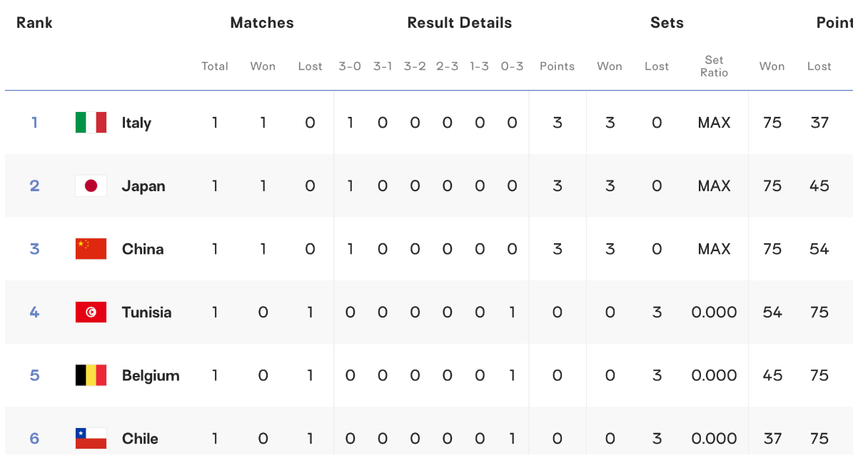
Task: Click the Result Details header
Action: (460, 23)
